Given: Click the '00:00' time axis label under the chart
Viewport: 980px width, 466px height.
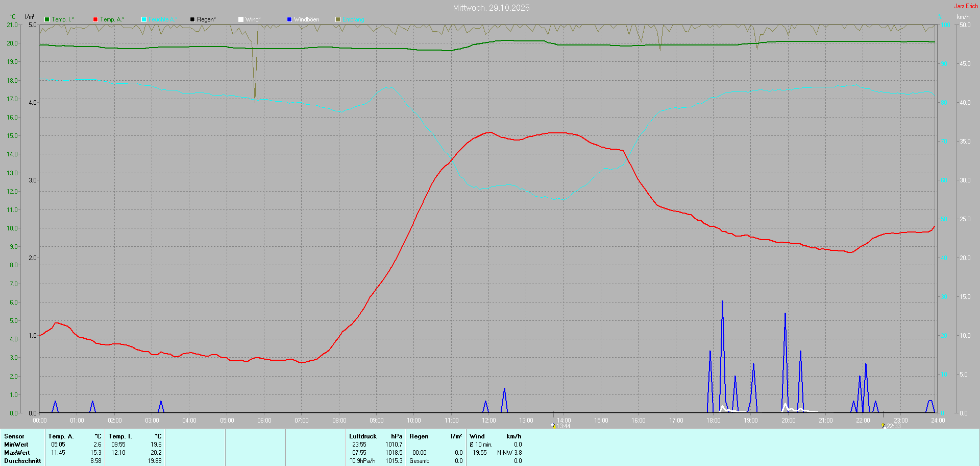Looking at the screenshot, I should pos(40,421).
